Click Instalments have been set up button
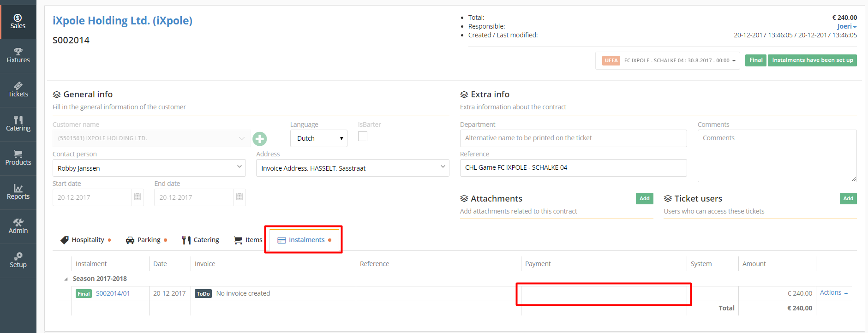This screenshot has height=333, width=868. click(812, 60)
